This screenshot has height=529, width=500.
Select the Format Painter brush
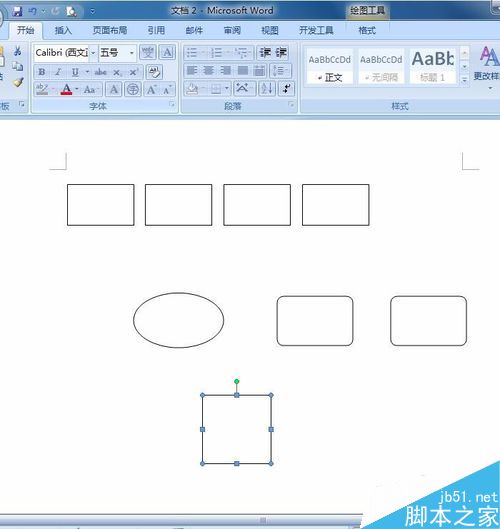[18, 82]
